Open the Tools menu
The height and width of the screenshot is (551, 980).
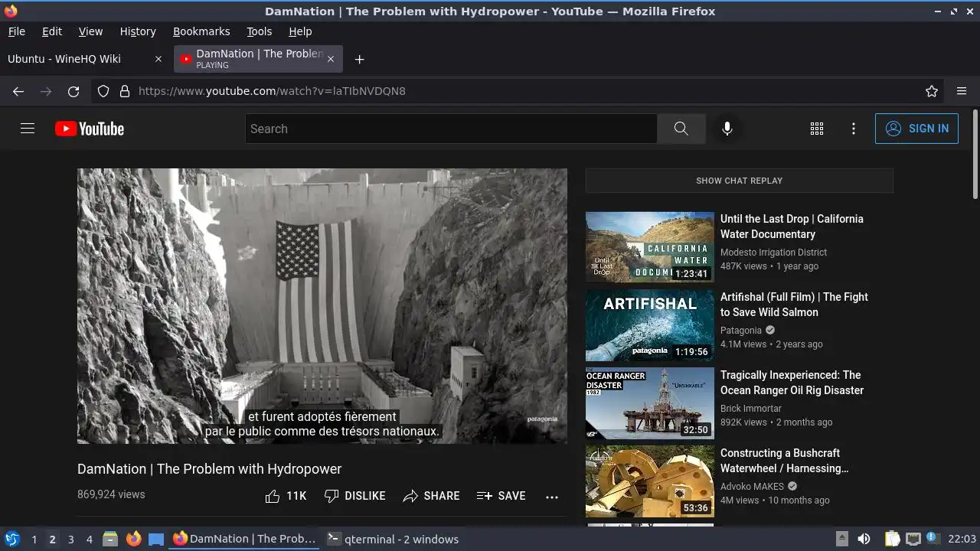259,31
